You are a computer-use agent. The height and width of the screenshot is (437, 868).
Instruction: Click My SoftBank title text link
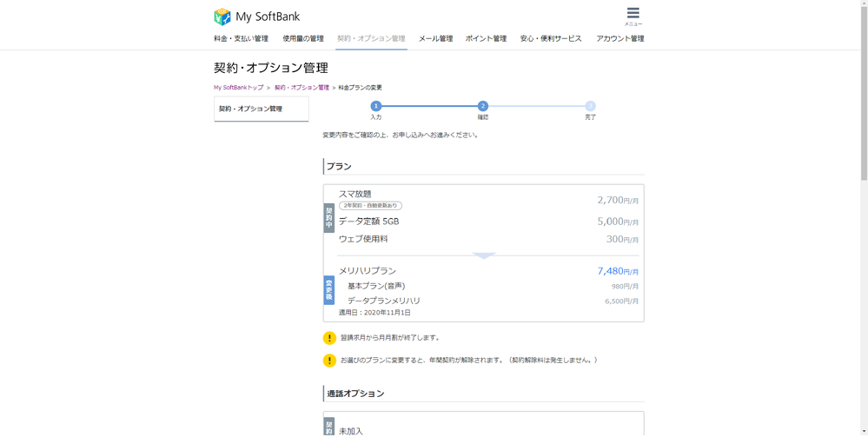pos(268,17)
